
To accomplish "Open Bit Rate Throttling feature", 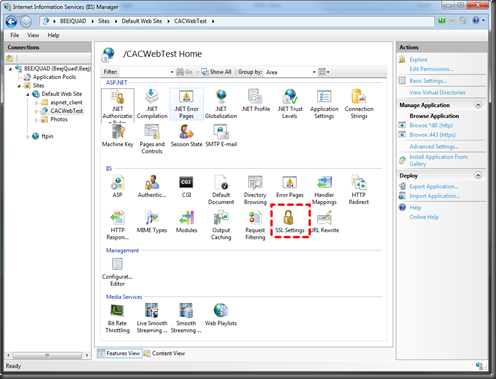I will point(117,318).
